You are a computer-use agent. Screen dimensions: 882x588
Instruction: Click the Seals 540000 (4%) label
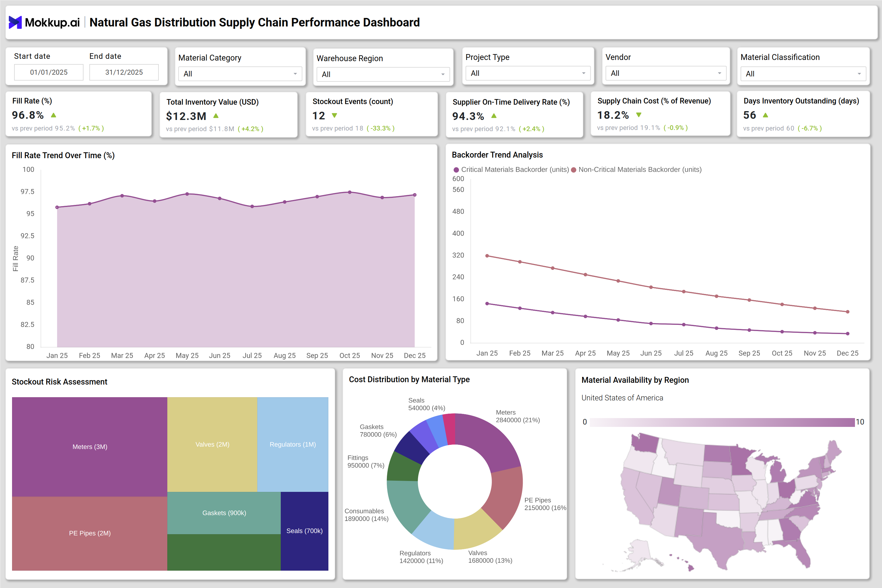[427, 404]
